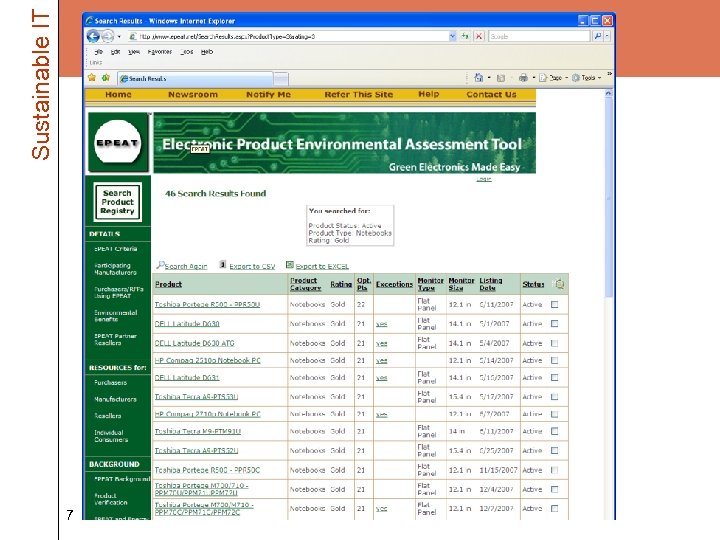Screen dimensions: 720x540
Task: Open the Page command bar menu
Action: coord(553,78)
